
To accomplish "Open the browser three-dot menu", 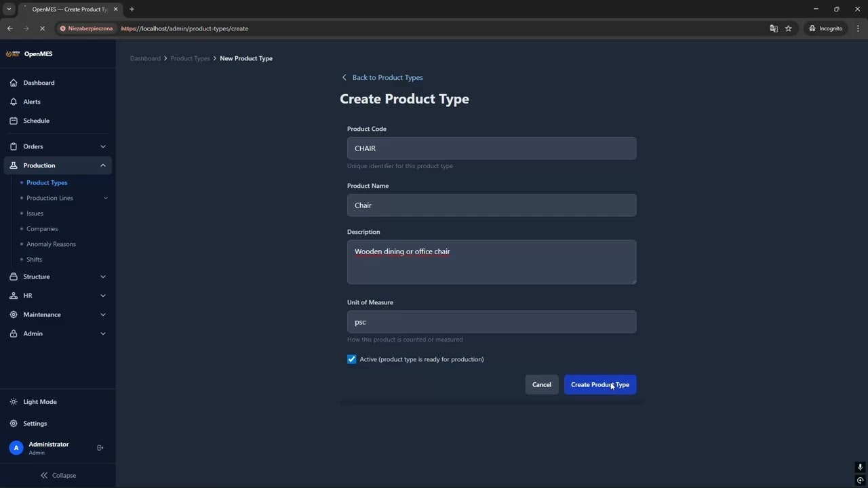I will point(858,28).
